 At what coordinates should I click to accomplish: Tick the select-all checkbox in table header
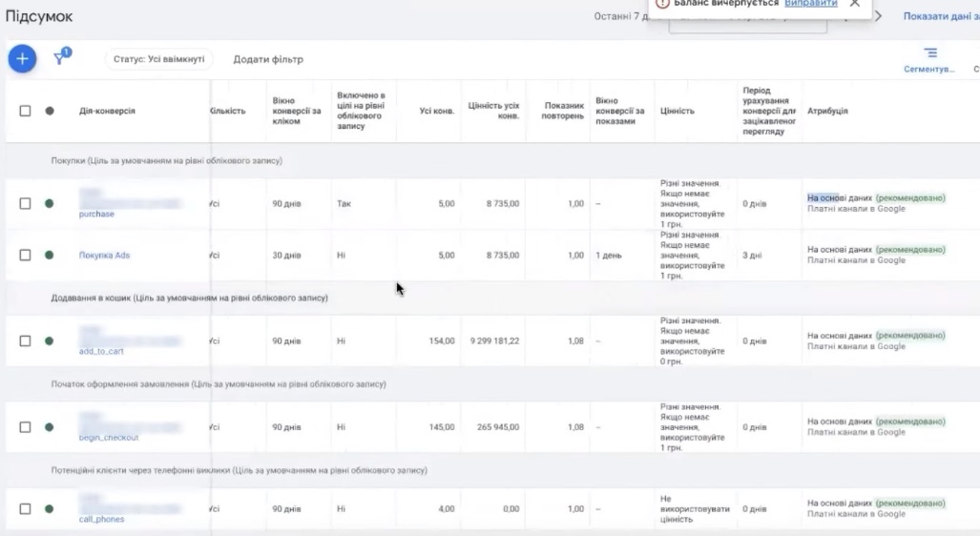point(26,111)
